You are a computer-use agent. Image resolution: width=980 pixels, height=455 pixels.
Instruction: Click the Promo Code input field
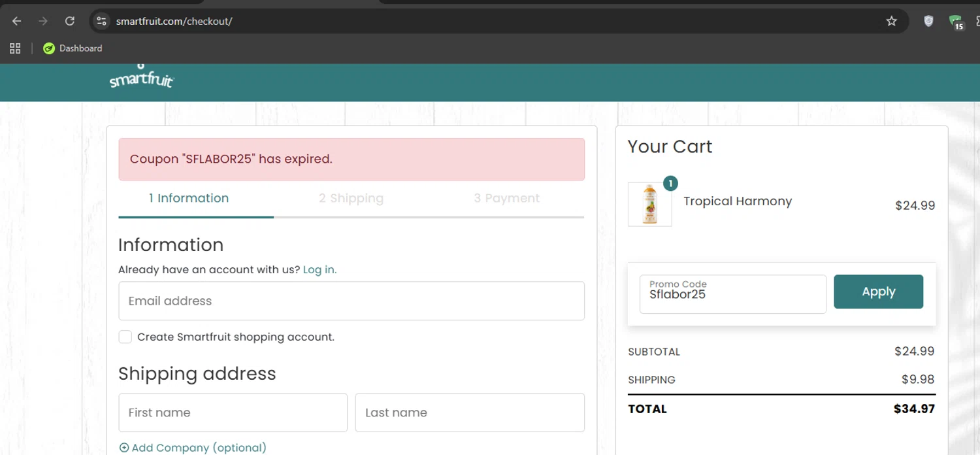[x=732, y=294]
